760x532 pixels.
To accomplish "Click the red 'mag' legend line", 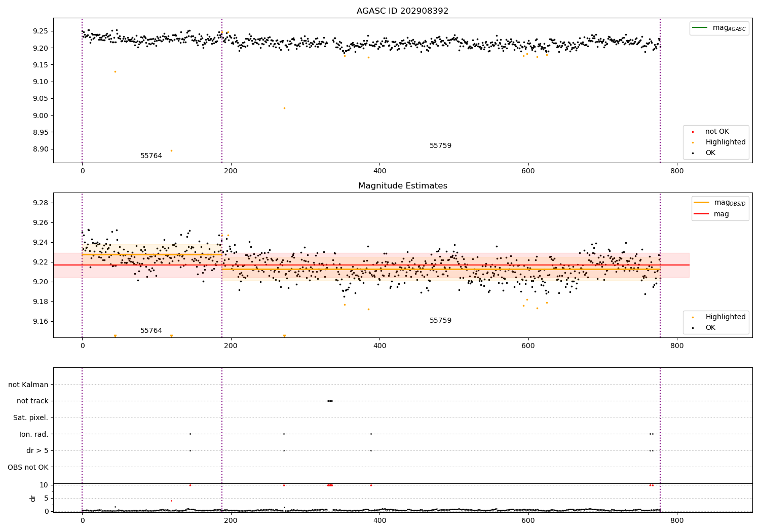I will pyautogui.click(x=702, y=214).
